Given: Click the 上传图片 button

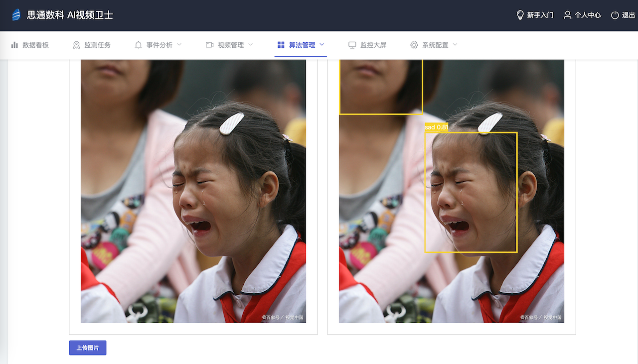Looking at the screenshot, I should pos(88,348).
